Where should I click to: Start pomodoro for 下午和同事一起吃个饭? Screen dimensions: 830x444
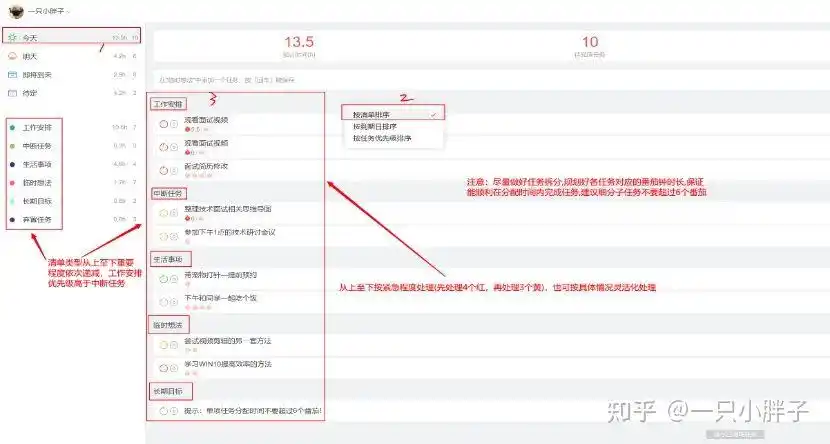tap(174, 302)
